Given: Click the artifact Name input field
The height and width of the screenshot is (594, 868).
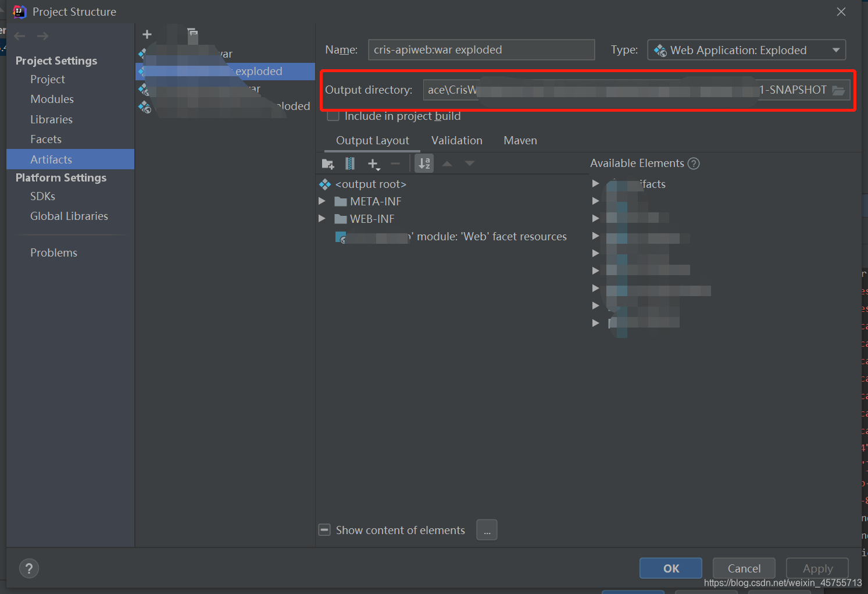Looking at the screenshot, I should tap(481, 50).
